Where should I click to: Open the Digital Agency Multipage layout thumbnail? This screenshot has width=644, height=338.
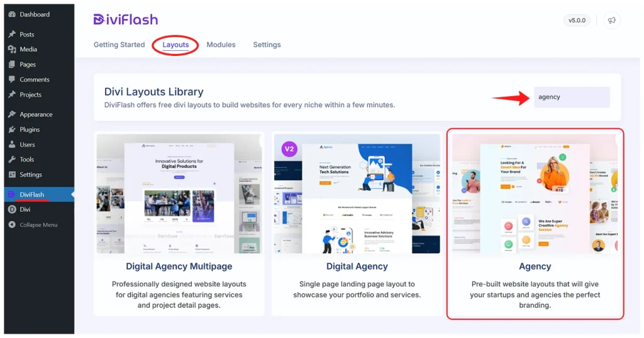179,193
